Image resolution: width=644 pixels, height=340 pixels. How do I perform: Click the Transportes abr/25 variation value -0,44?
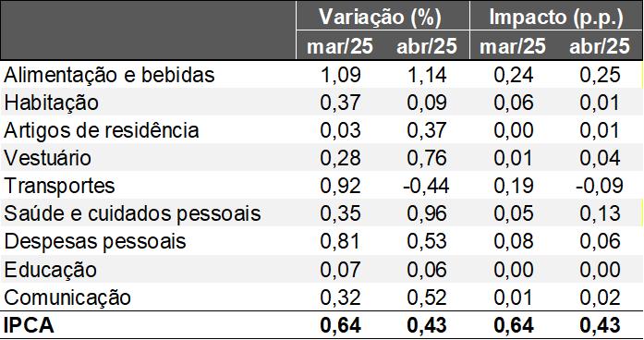426,186
